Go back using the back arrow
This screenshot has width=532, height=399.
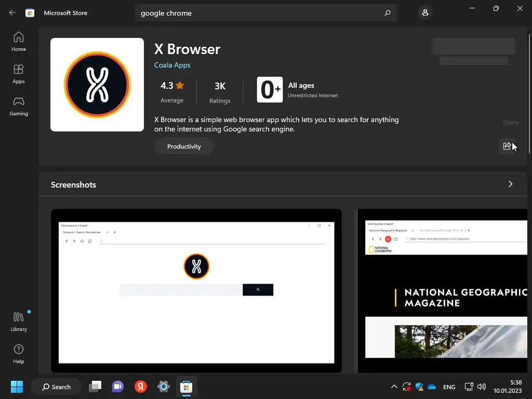pos(12,13)
